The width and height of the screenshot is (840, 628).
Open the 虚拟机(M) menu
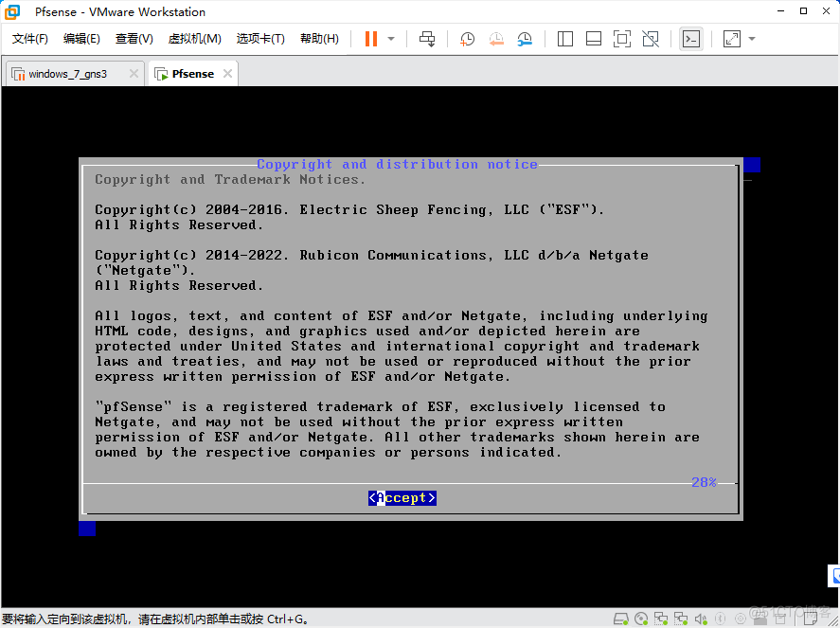tap(194, 39)
